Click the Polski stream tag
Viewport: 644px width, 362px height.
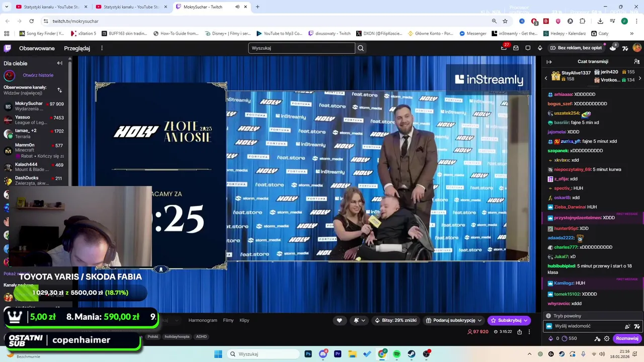click(152, 336)
